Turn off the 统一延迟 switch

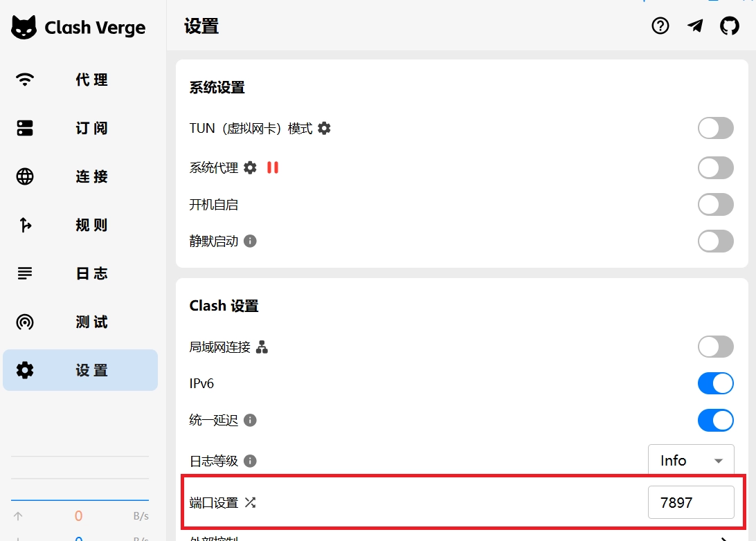716,420
